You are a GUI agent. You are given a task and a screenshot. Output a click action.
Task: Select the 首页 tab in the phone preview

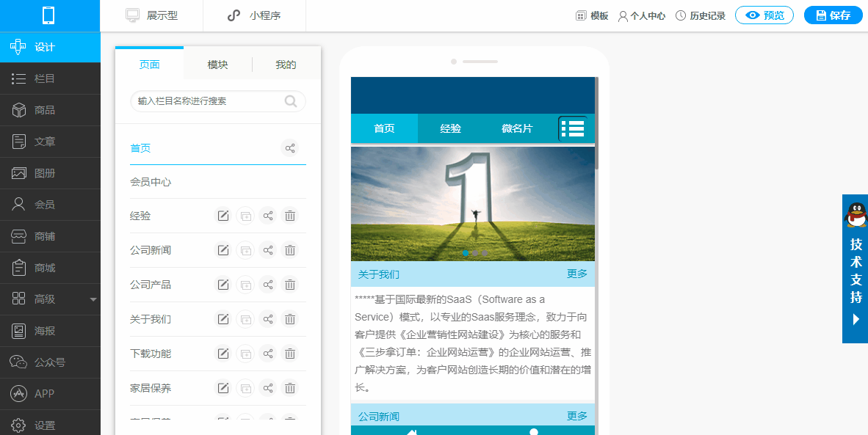[x=384, y=129]
